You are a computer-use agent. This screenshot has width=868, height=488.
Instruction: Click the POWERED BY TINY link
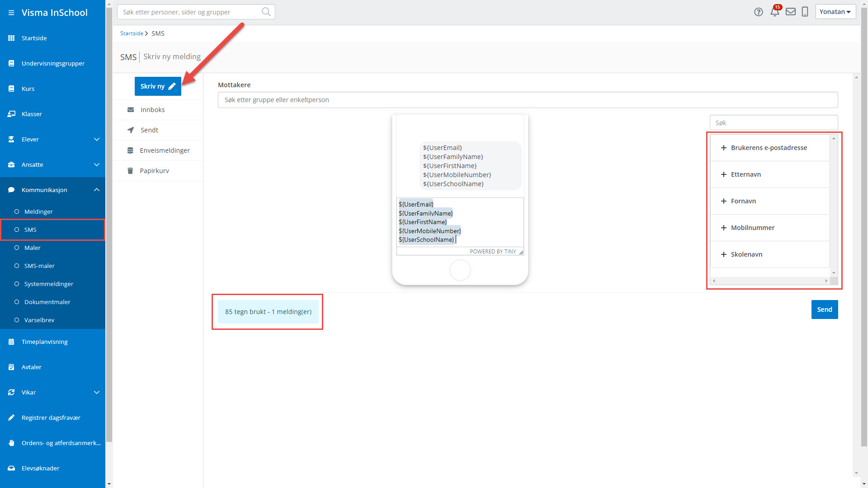point(493,252)
